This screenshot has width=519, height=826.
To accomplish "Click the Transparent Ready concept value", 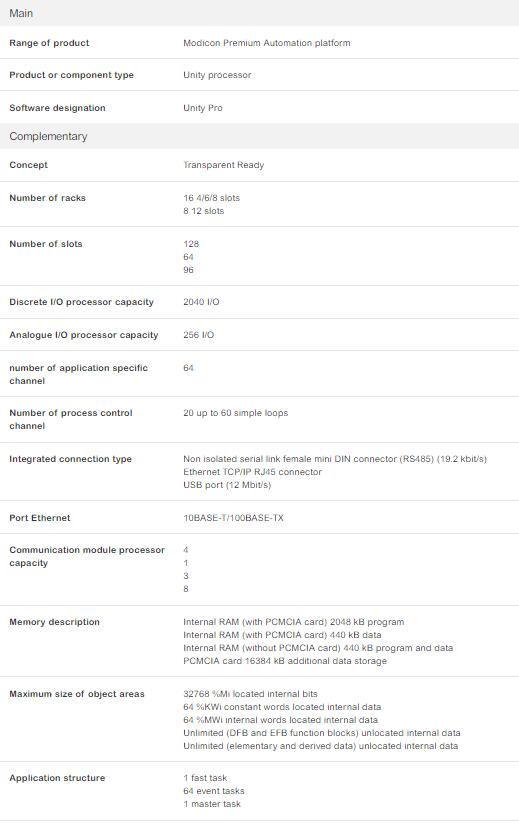I will (223, 165).
